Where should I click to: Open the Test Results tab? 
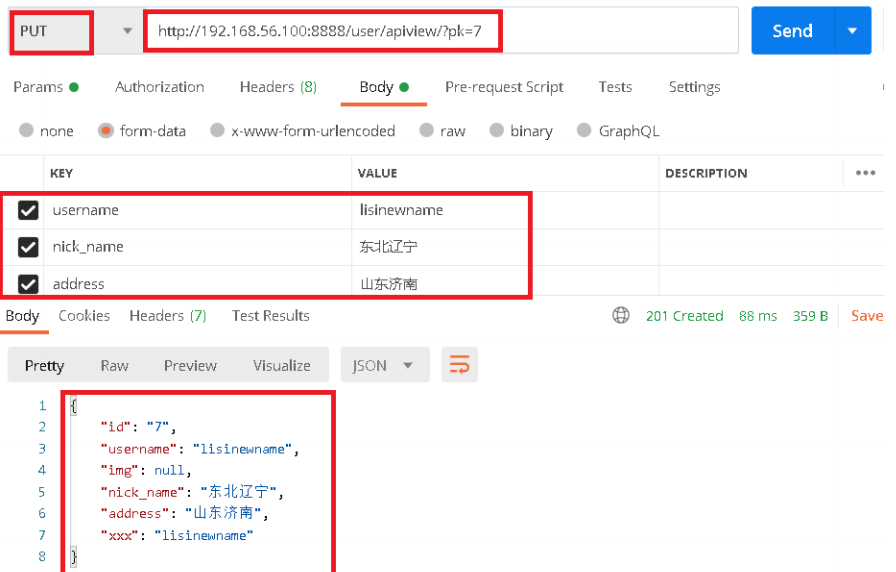click(x=271, y=315)
